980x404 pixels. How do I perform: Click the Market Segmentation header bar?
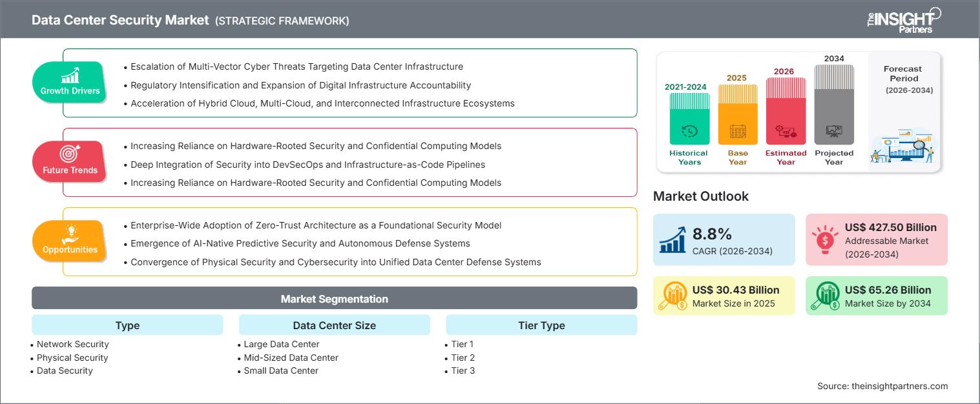coord(334,299)
